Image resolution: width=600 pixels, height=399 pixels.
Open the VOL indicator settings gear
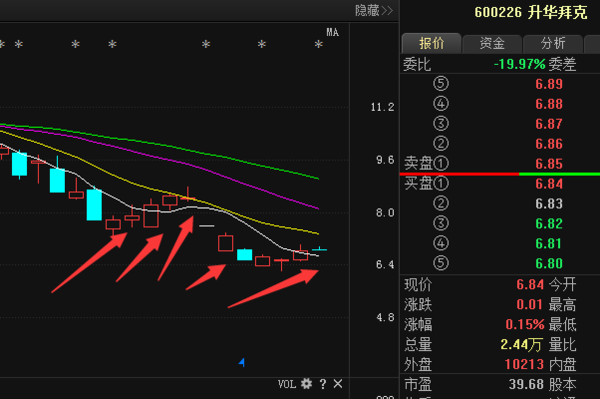[x=307, y=383]
